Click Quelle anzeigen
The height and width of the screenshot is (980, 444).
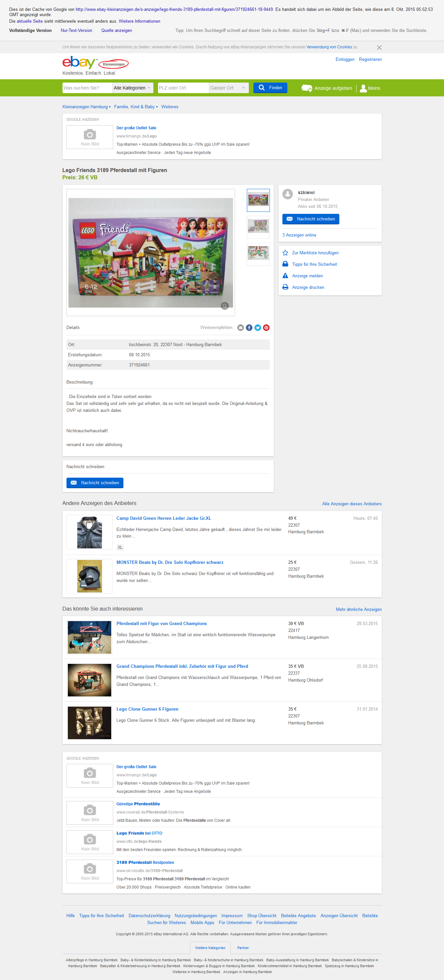click(117, 31)
